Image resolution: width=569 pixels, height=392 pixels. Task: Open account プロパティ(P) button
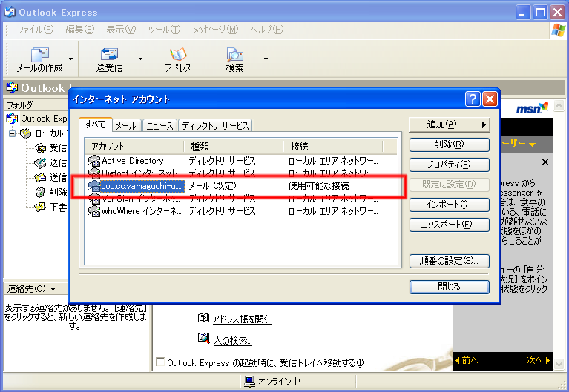pyautogui.click(x=450, y=165)
